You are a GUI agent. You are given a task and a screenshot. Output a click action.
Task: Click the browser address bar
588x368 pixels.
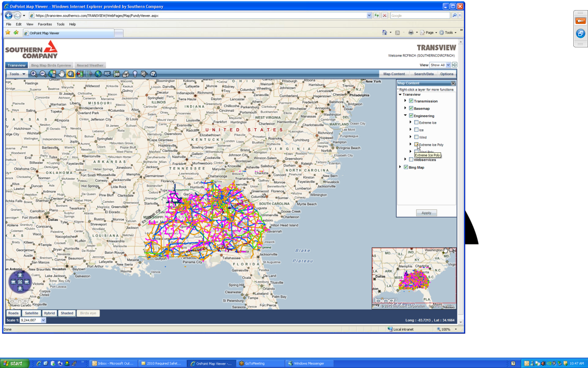pos(200,16)
